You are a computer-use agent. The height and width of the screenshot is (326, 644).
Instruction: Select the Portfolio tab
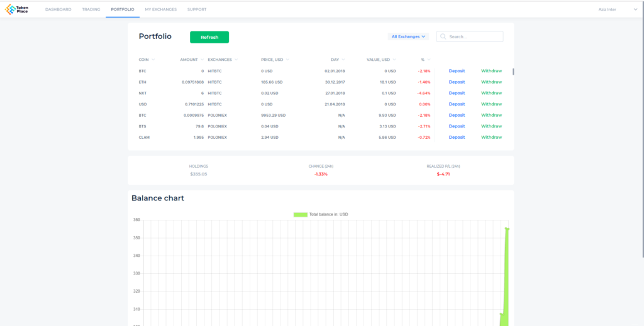123,9
